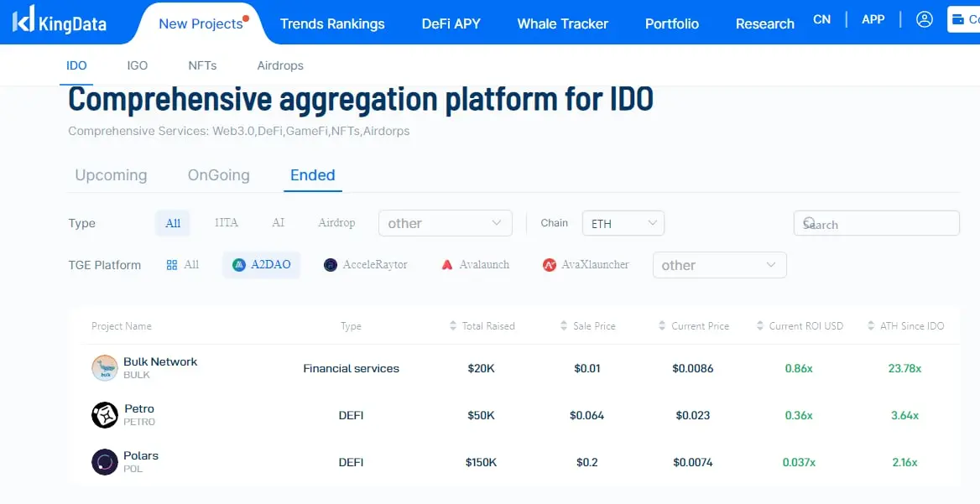Switch to the Airdrops sub-tab
This screenshot has height=504, width=980.
pos(280,65)
